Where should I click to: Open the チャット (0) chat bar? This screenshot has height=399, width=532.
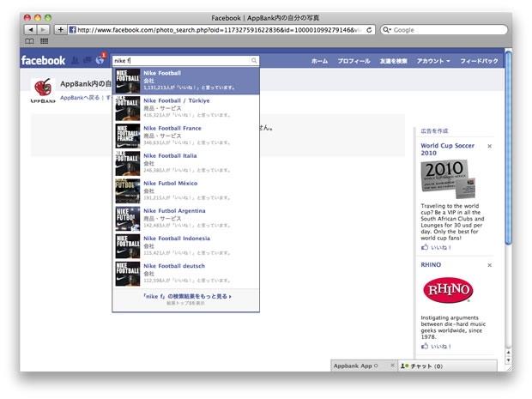coord(447,366)
